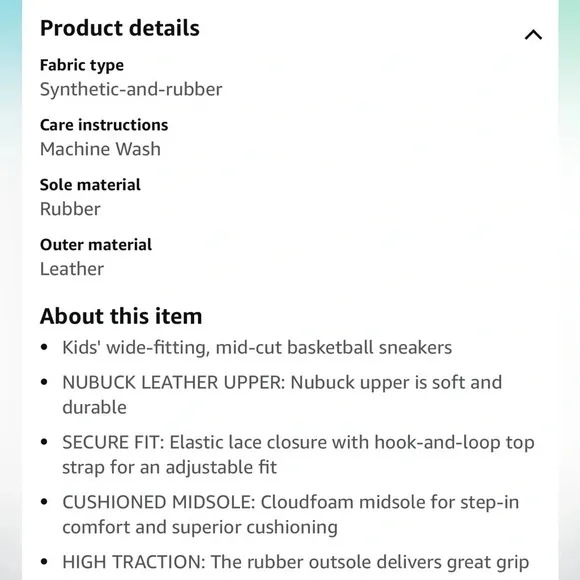
Task: Click the Leather outer material value
Action: pyautogui.click(x=72, y=269)
